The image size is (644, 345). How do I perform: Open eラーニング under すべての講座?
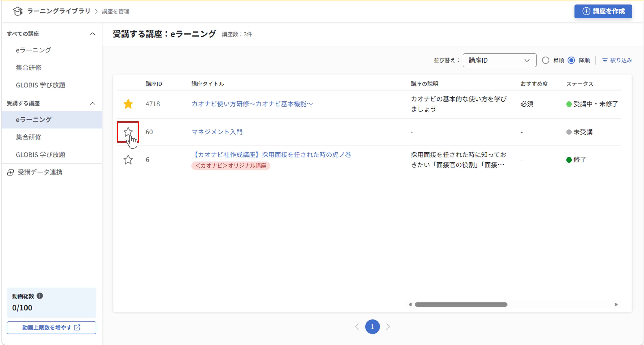[x=34, y=50]
